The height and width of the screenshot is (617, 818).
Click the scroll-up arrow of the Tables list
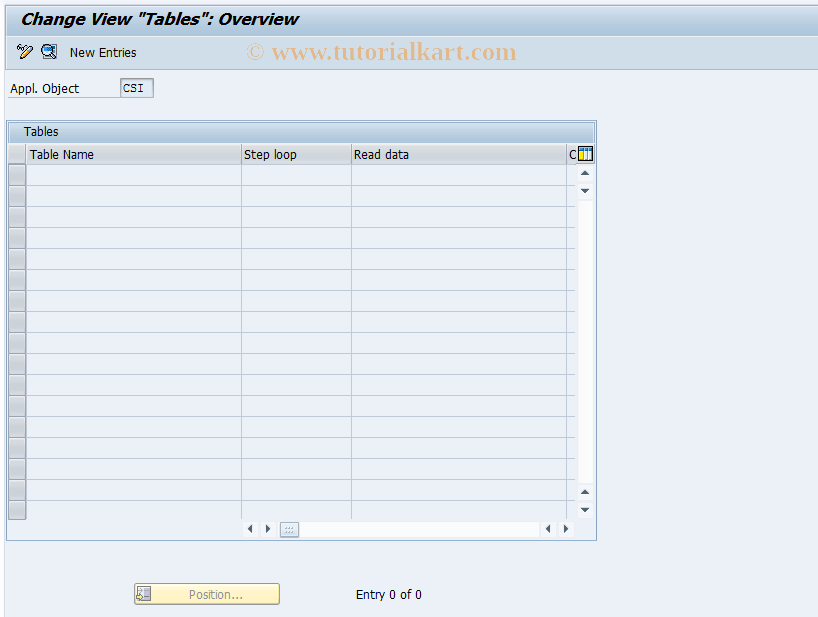pos(584,172)
